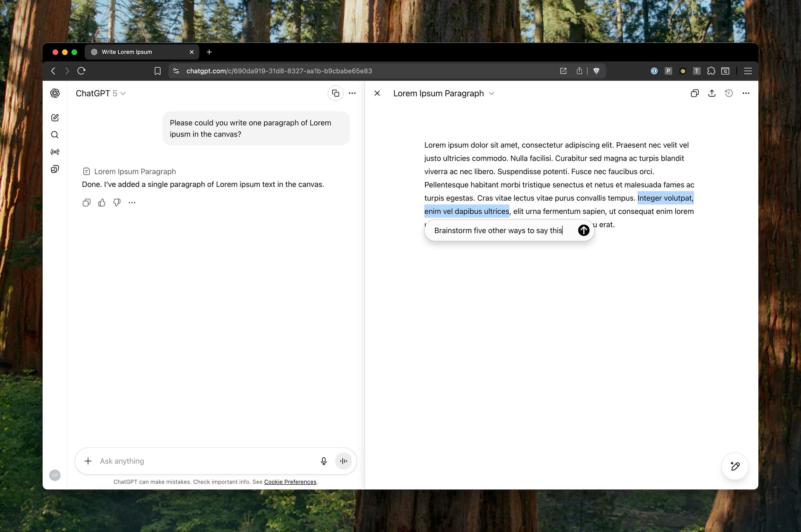The height and width of the screenshot is (532, 801).
Task: Submit the Brainstorm prompt with arrow
Action: click(584, 230)
